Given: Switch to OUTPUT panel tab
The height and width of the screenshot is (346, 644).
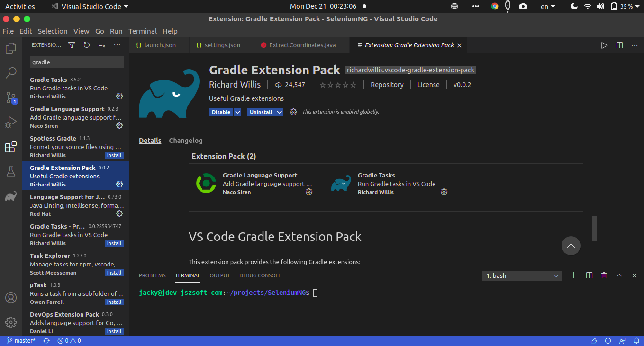Looking at the screenshot, I should (220, 275).
